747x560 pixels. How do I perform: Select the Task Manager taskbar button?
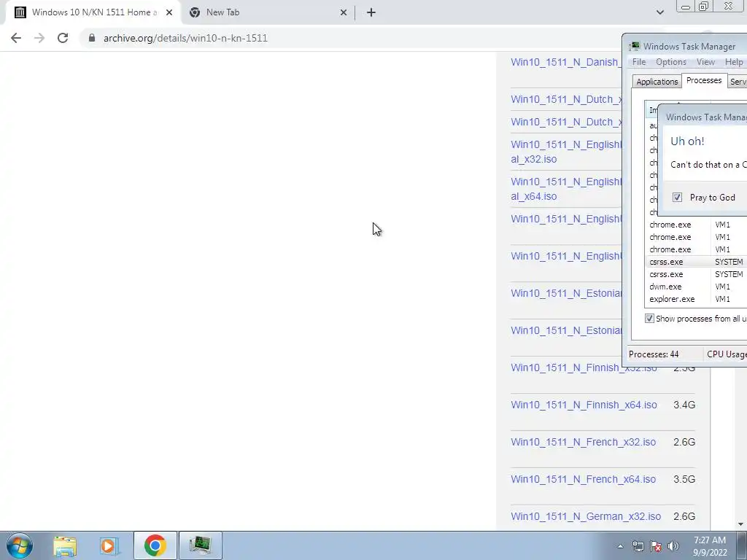point(200,545)
